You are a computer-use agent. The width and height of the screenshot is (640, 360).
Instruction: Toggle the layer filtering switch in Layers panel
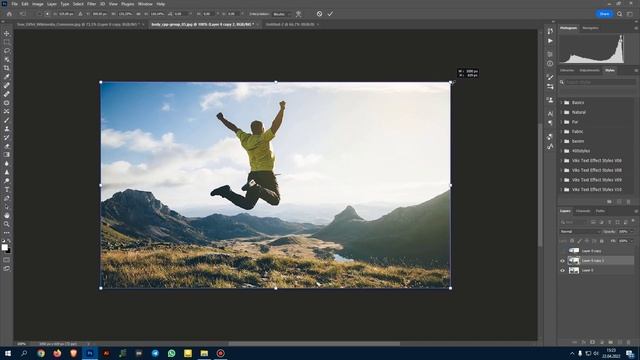(633, 221)
